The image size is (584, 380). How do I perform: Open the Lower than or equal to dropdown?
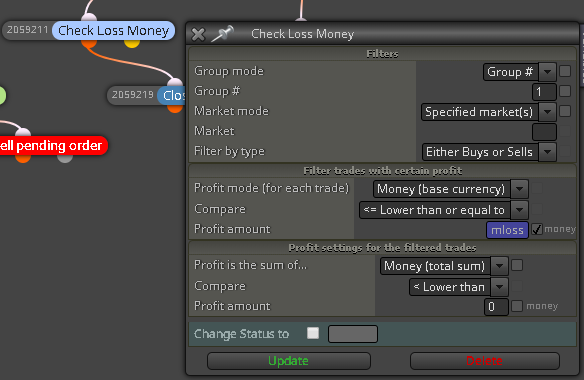[443, 210]
